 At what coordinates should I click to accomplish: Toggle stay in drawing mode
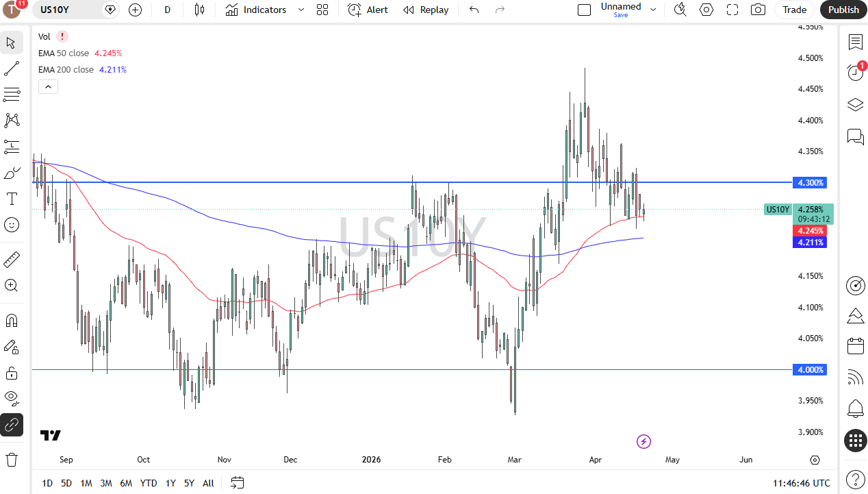click(x=12, y=347)
